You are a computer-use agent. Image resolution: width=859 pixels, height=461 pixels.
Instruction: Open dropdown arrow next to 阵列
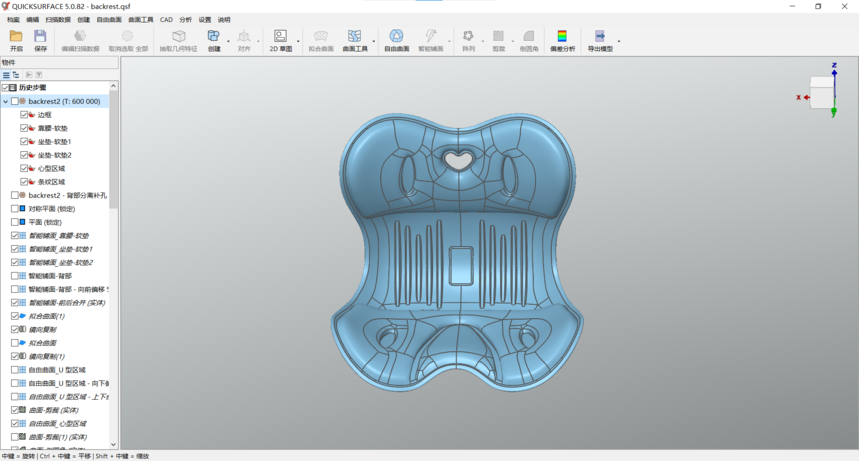coord(483,41)
